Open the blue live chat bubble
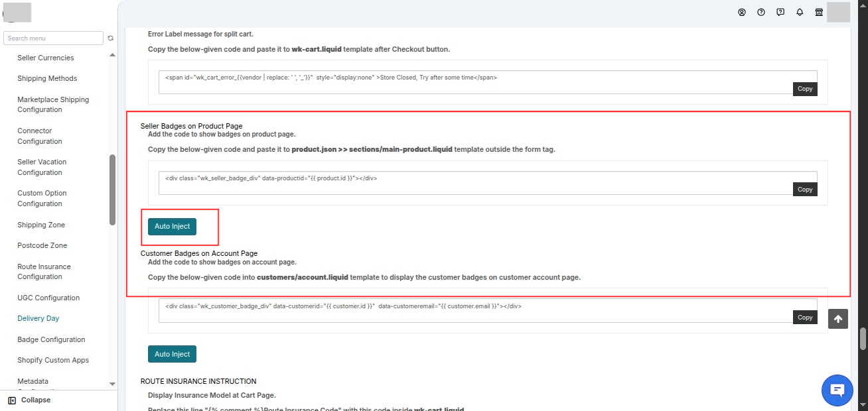868x411 pixels. click(x=837, y=390)
